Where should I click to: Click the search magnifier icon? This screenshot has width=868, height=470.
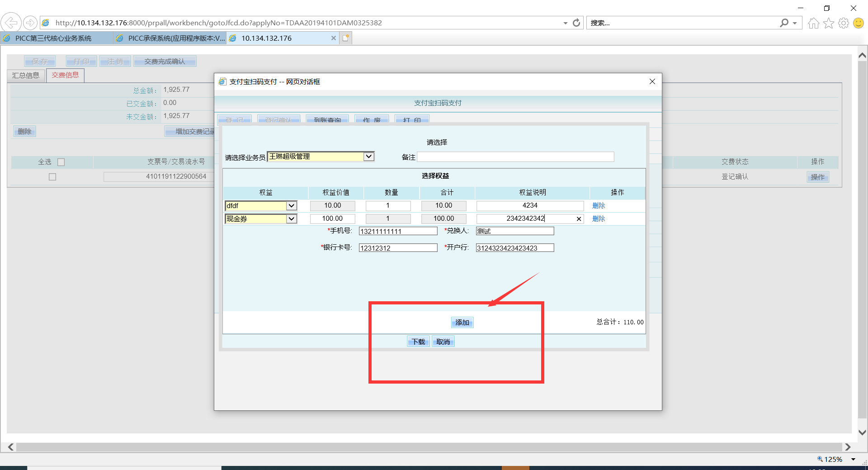pos(784,23)
